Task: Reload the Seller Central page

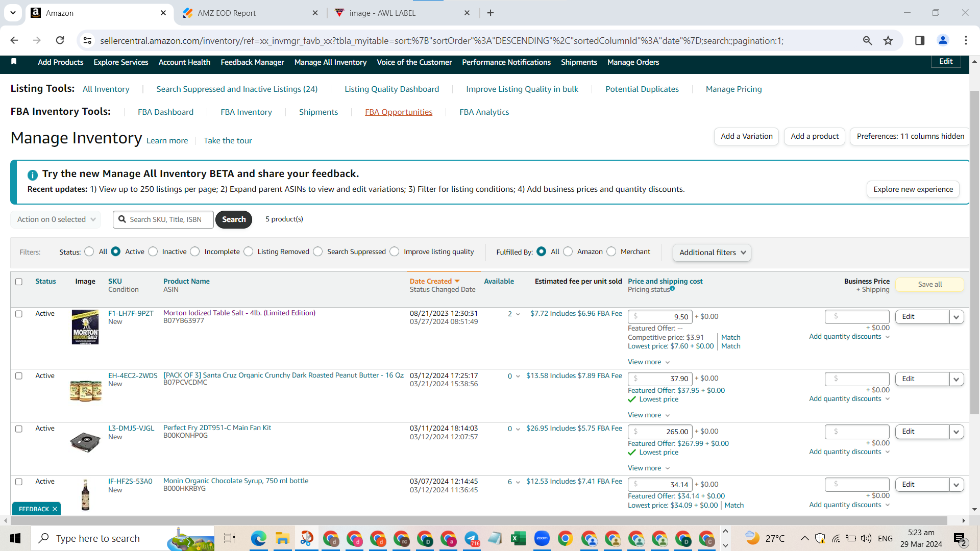Action: point(60,40)
